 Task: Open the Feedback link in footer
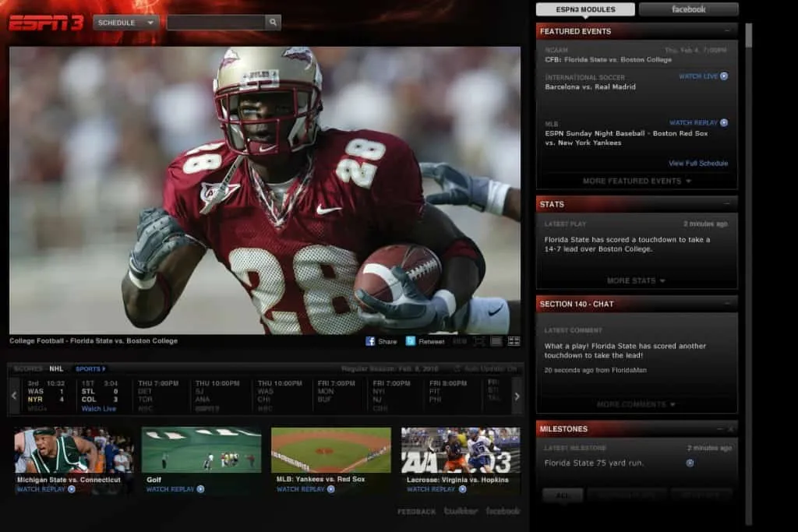tap(416, 512)
